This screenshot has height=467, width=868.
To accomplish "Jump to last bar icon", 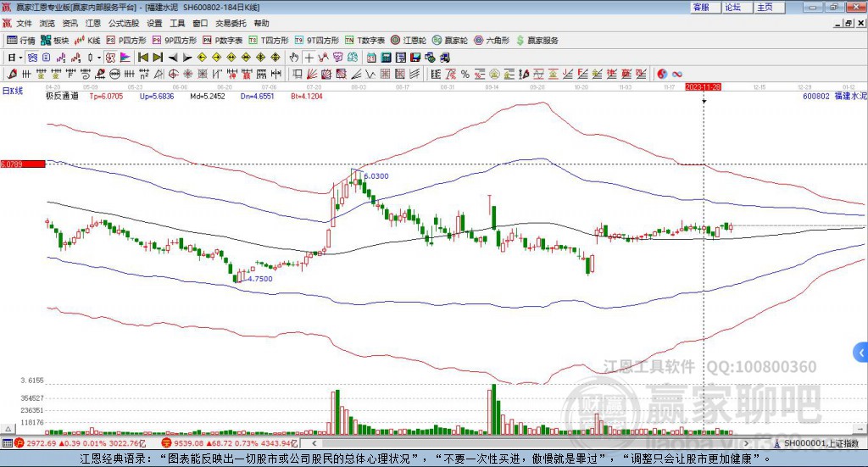I will point(158,58).
